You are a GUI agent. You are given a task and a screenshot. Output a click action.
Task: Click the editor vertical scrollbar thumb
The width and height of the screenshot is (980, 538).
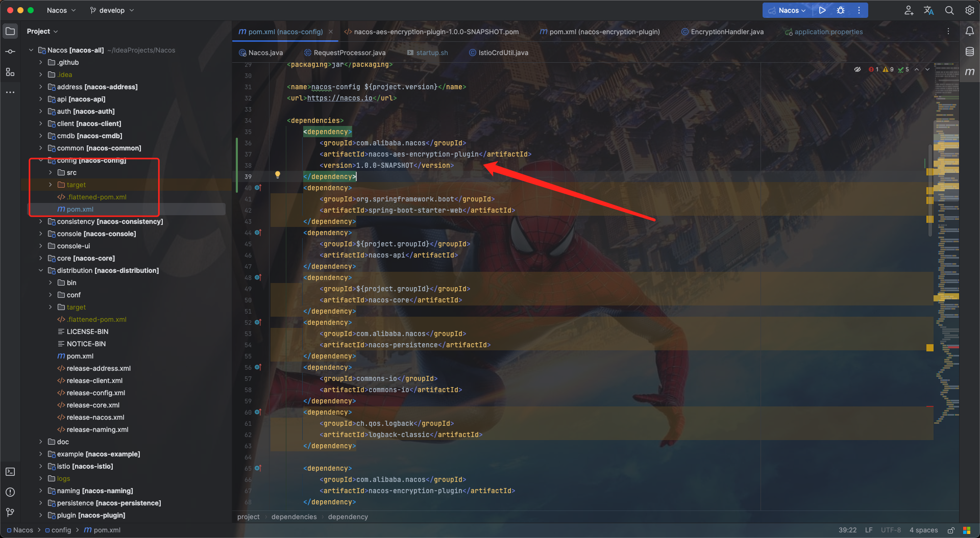(x=930, y=190)
